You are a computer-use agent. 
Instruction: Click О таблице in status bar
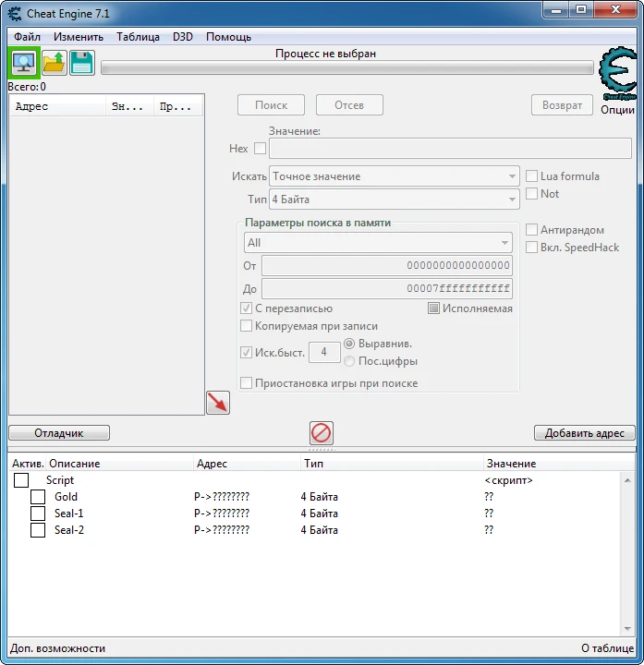tap(608, 648)
